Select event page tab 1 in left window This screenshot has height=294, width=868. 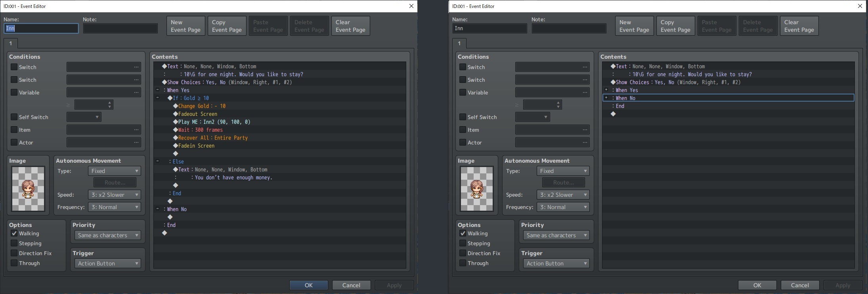point(11,43)
